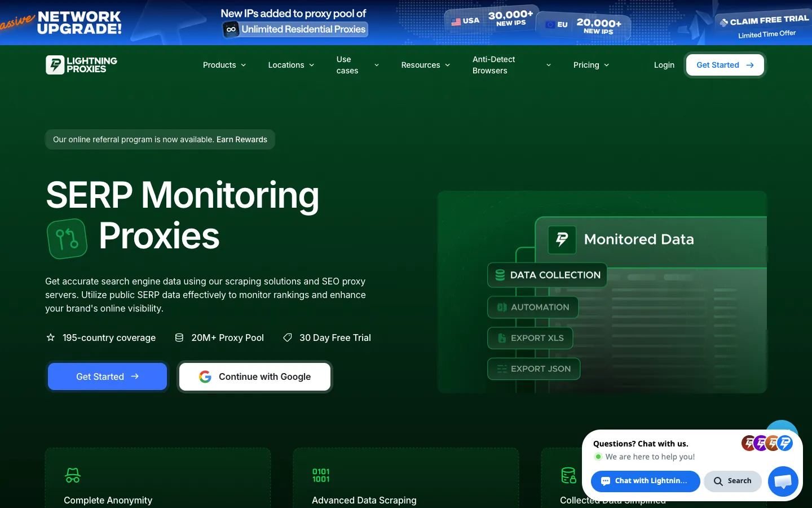Continue with Google sign-in
This screenshot has height=508, width=812.
pos(255,376)
